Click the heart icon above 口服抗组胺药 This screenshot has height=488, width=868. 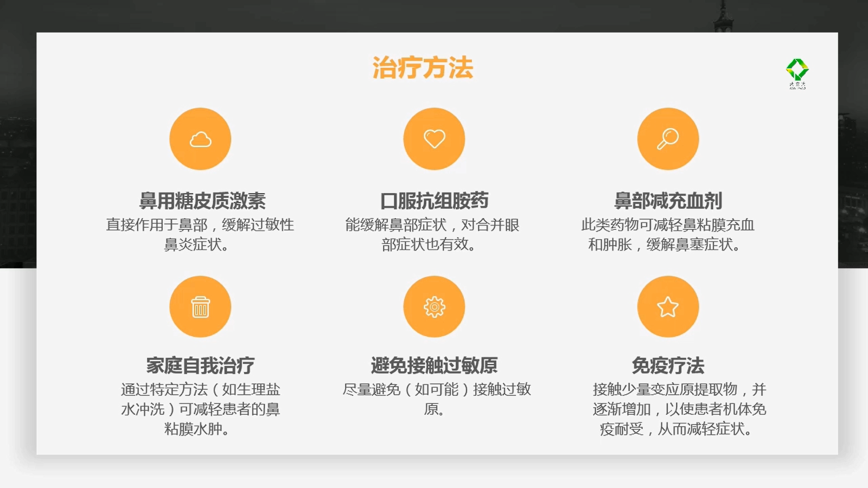pyautogui.click(x=434, y=139)
